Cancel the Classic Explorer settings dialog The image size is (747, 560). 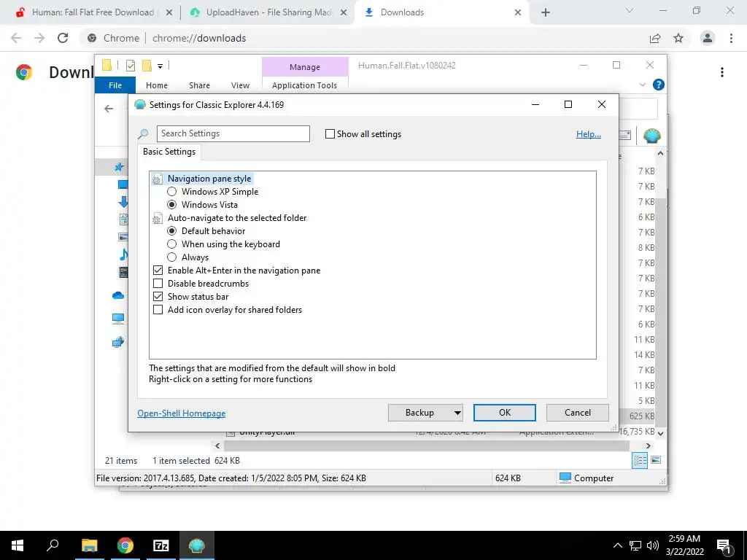[x=578, y=413]
